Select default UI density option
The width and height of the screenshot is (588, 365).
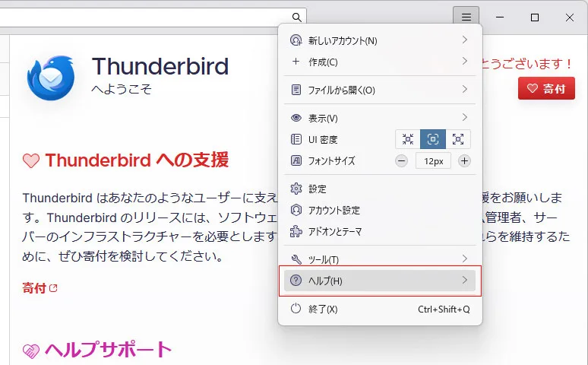(x=433, y=139)
